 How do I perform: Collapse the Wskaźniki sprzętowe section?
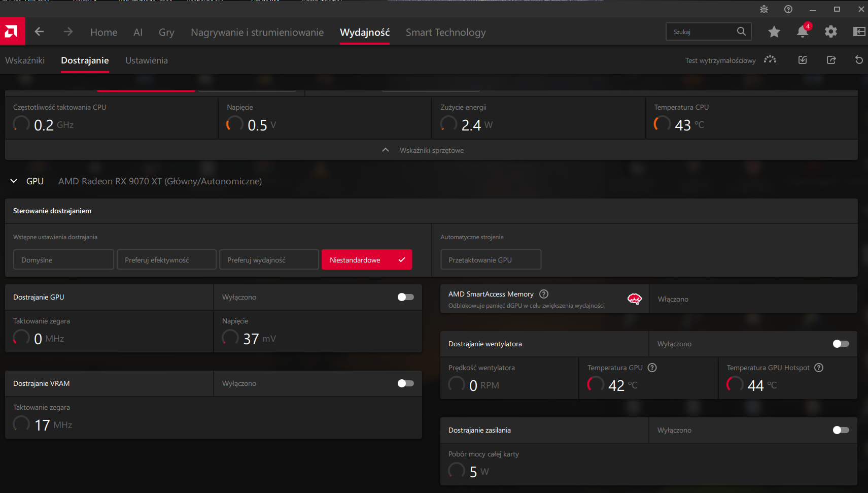[x=386, y=150]
